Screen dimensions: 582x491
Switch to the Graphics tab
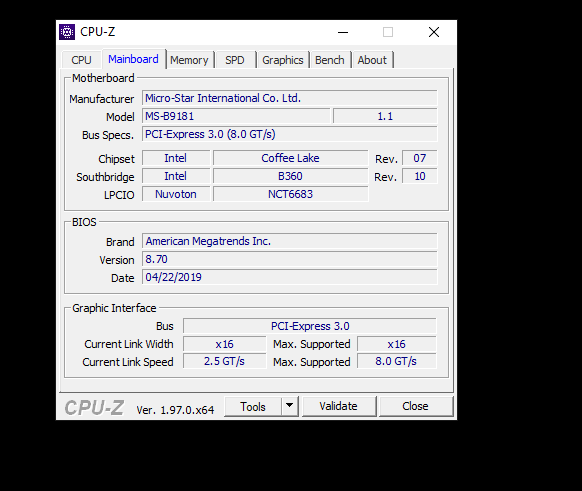[283, 60]
